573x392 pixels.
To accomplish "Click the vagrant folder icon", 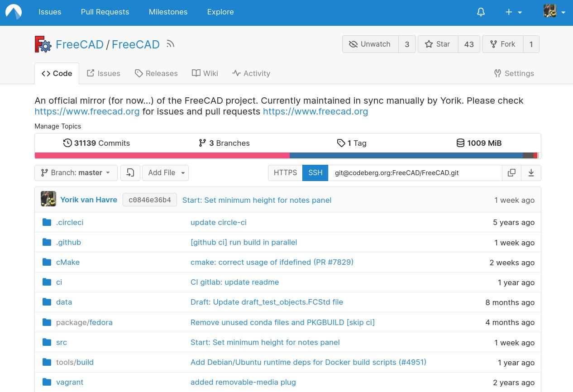I will (x=47, y=382).
